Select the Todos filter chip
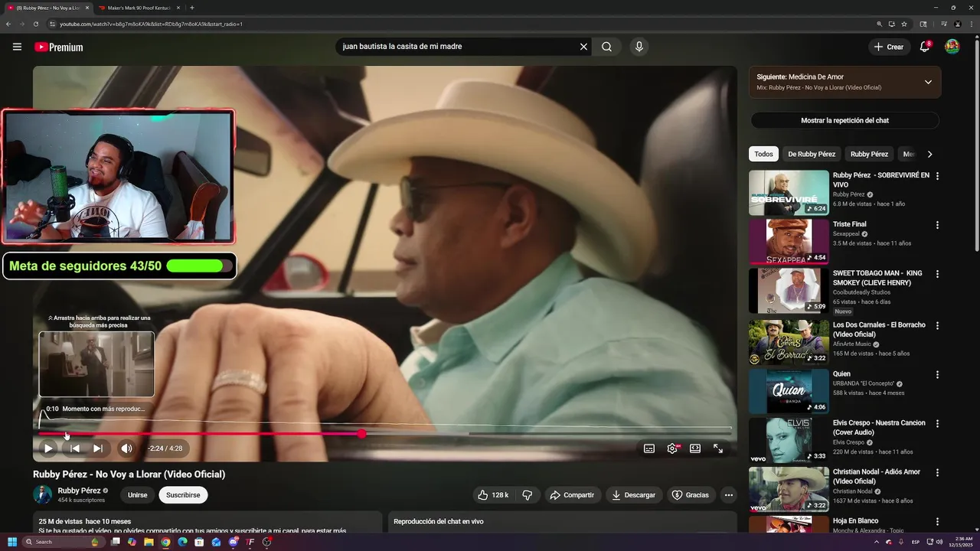Viewport: 980px width, 551px height. coord(763,154)
